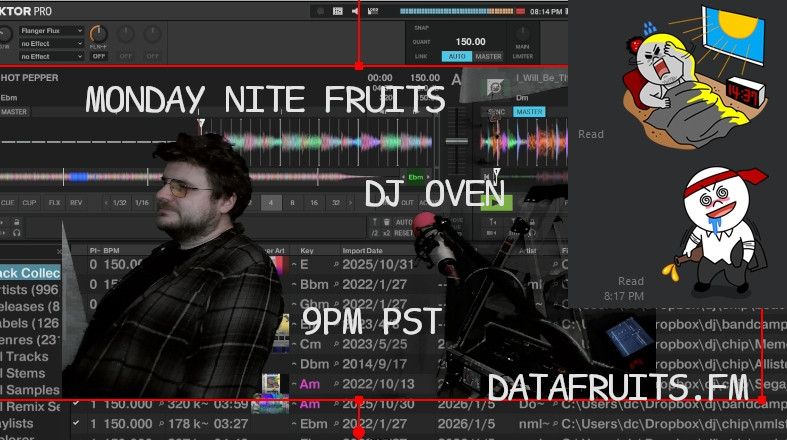Click the x2 button on deck A
The image size is (787, 440).
pos(386,233)
